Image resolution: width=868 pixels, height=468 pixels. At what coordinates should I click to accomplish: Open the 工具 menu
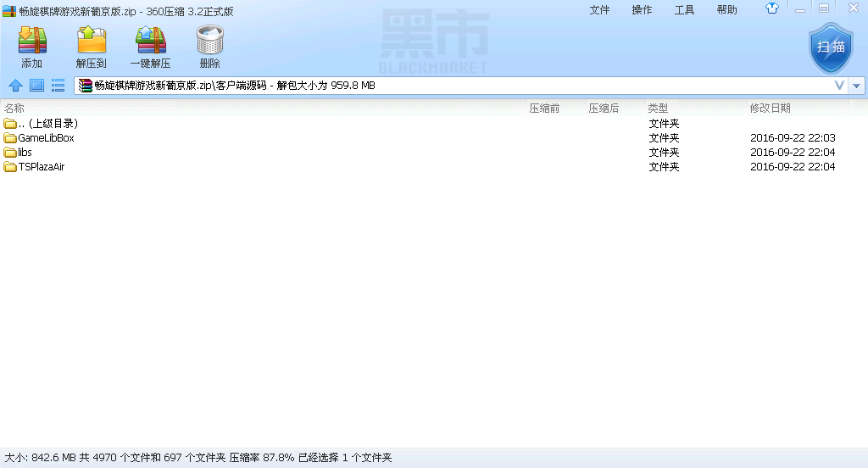click(684, 10)
